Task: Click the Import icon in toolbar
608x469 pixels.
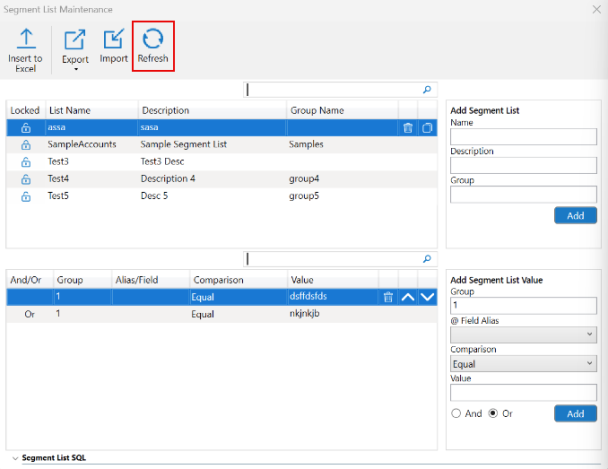Action: [114, 41]
